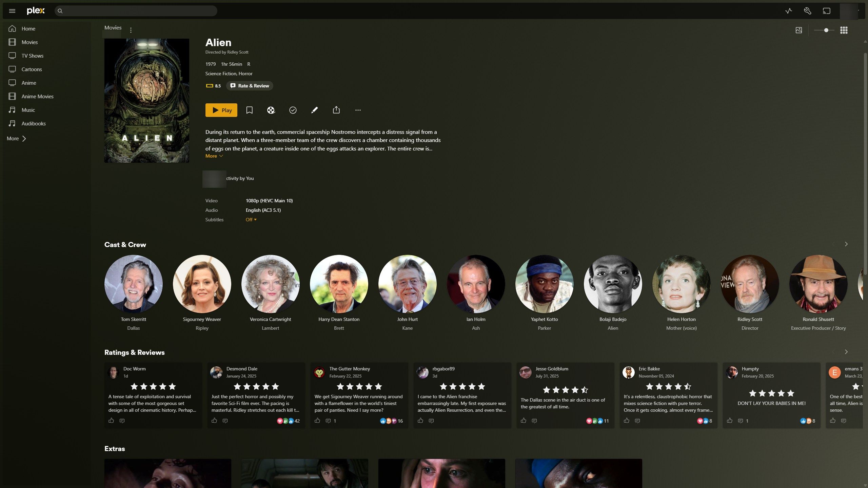Screen dimensions: 868x488
Task: Open Yaphet Kotto's cast profile
Action: tap(545, 284)
